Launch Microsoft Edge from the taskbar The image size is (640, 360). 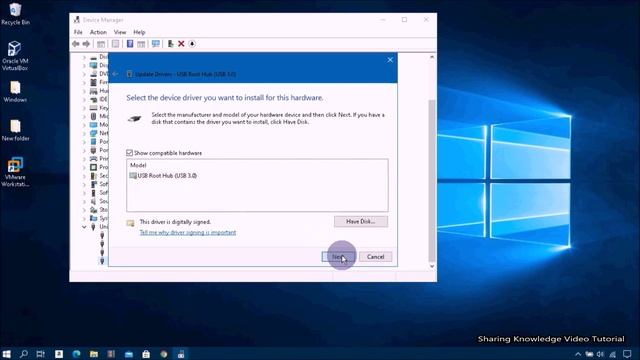click(x=76, y=353)
